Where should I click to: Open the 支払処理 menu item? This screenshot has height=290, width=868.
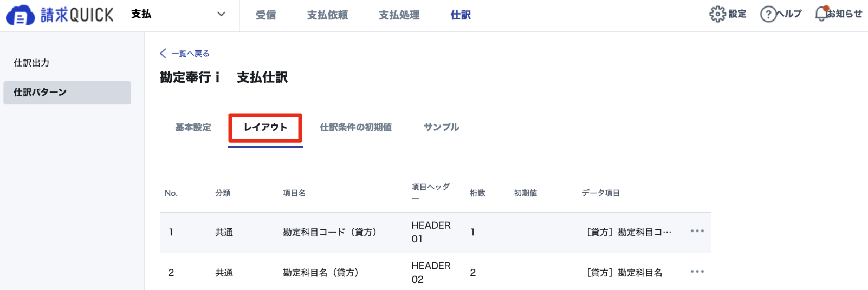399,15
